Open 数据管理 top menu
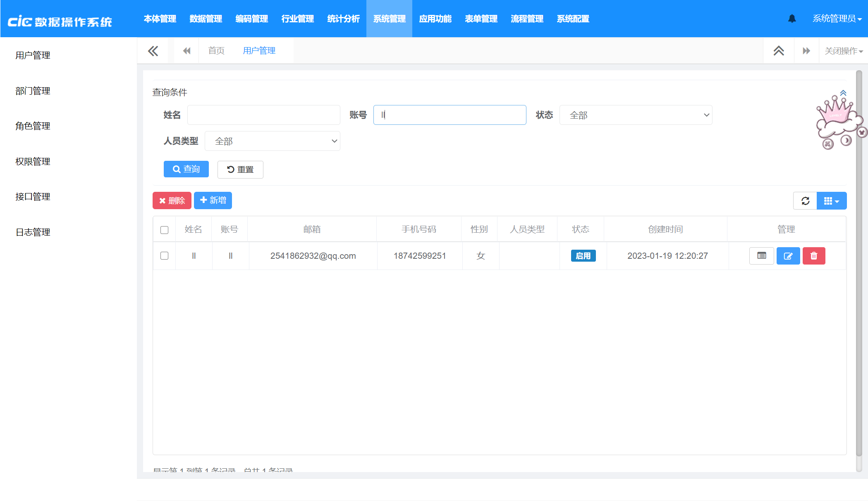 click(206, 19)
